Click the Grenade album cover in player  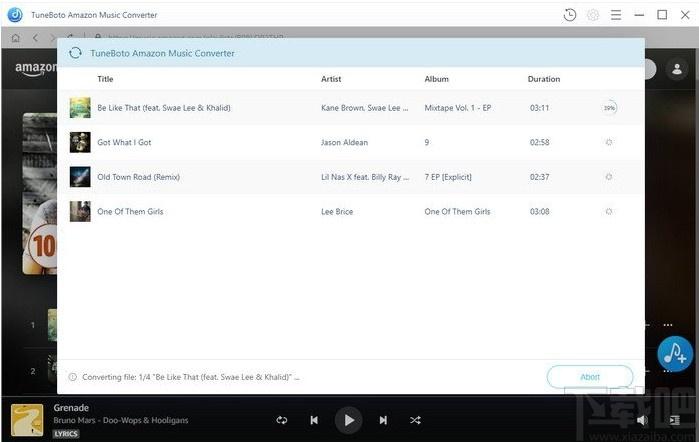[27, 420]
